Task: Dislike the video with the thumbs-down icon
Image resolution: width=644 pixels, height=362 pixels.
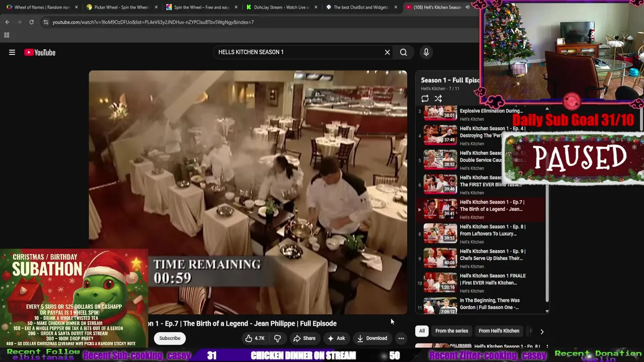Action: [x=277, y=338]
